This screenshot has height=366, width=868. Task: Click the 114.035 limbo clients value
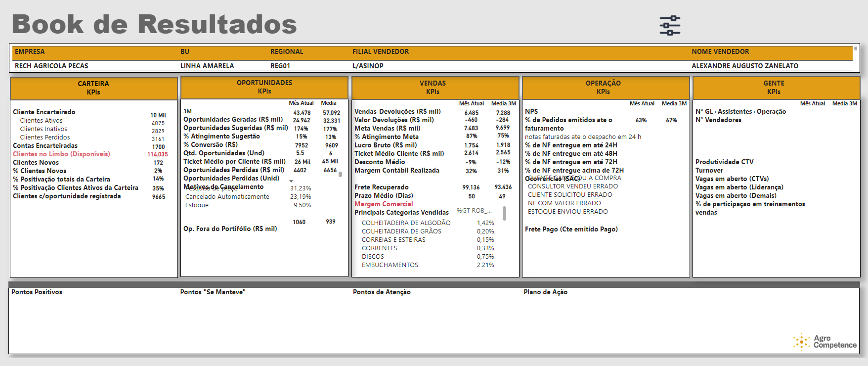click(x=158, y=154)
